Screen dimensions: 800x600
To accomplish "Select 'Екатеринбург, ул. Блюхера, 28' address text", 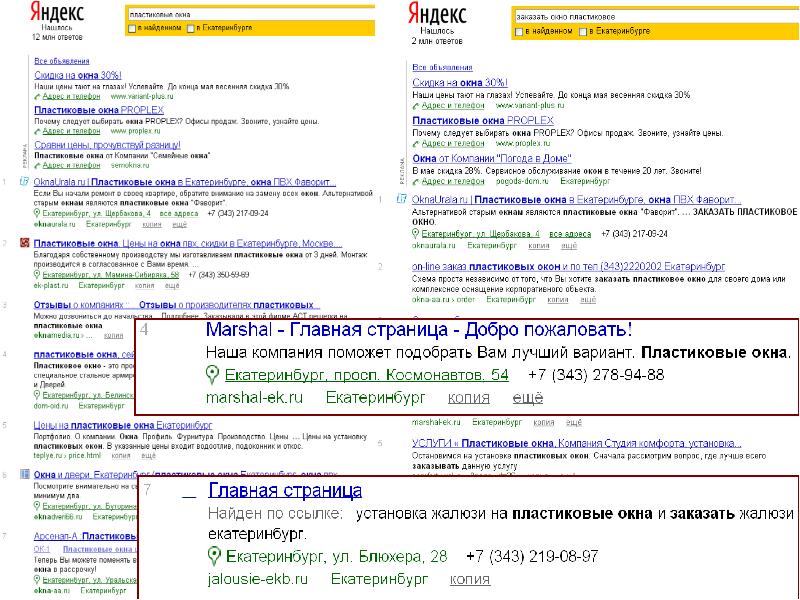I will pos(337,556).
